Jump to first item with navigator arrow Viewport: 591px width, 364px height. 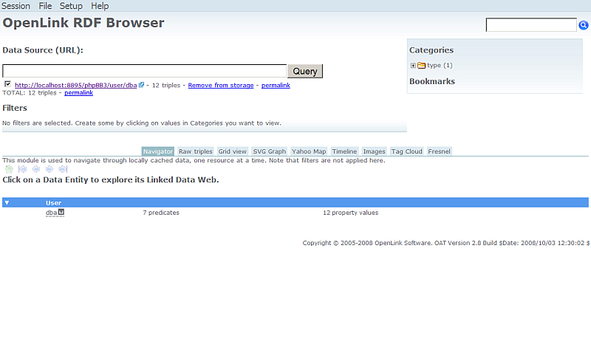point(22,169)
